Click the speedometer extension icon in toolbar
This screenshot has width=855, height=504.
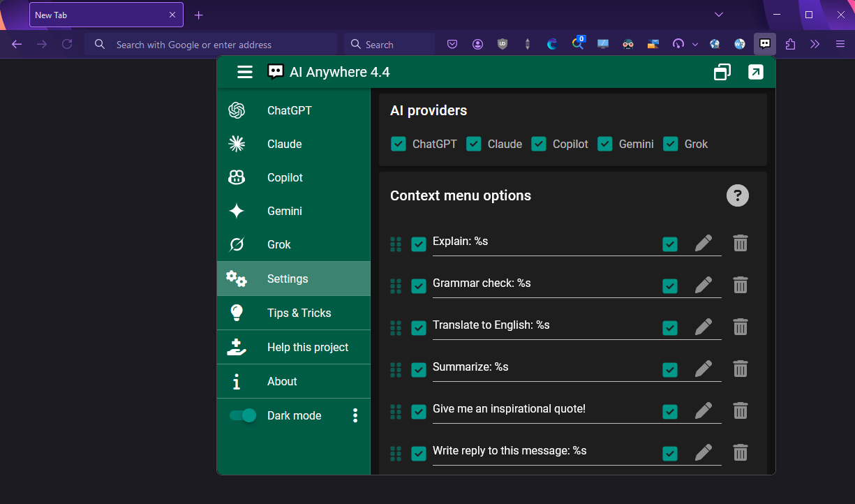678,44
